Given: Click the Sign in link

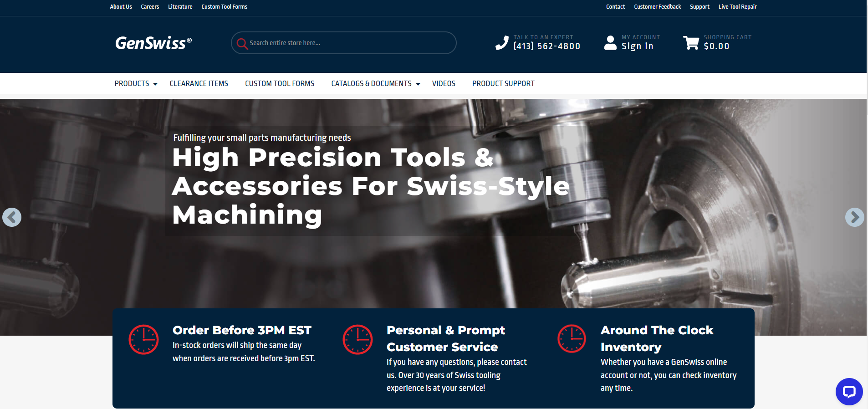Looking at the screenshot, I should click(x=638, y=46).
